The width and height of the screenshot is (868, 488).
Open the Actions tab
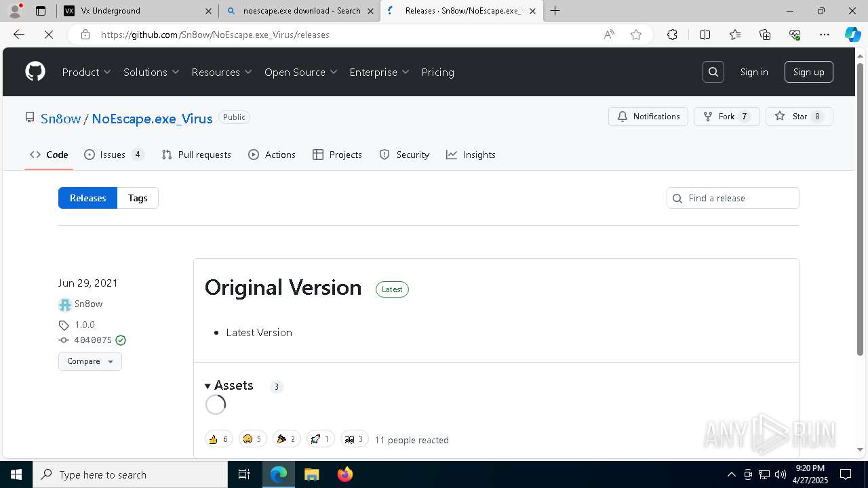coord(272,155)
